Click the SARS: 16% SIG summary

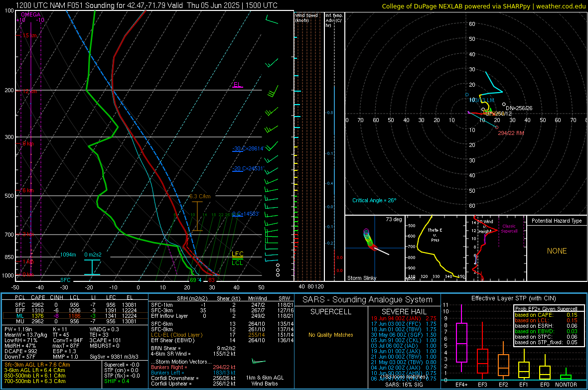click(x=404, y=385)
